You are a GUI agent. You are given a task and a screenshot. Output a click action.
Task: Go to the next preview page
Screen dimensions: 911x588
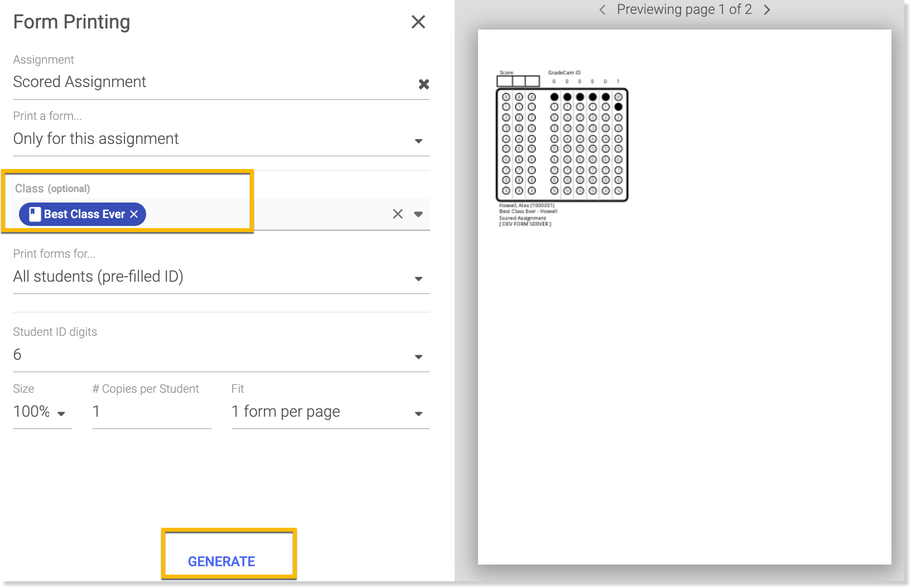(x=767, y=9)
